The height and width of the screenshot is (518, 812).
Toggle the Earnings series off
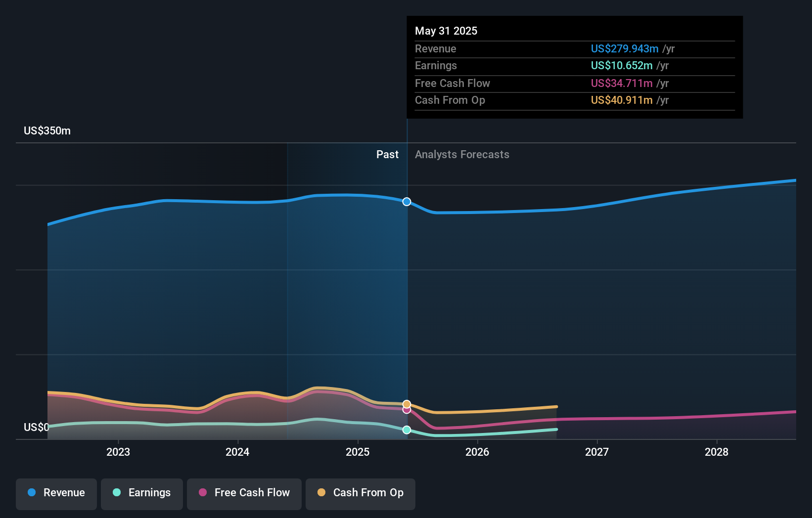(x=142, y=494)
